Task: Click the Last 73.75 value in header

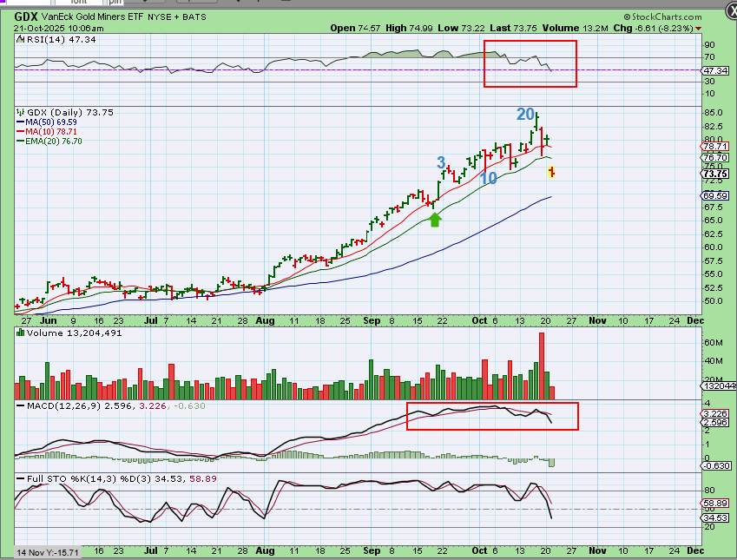Action: [513, 28]
